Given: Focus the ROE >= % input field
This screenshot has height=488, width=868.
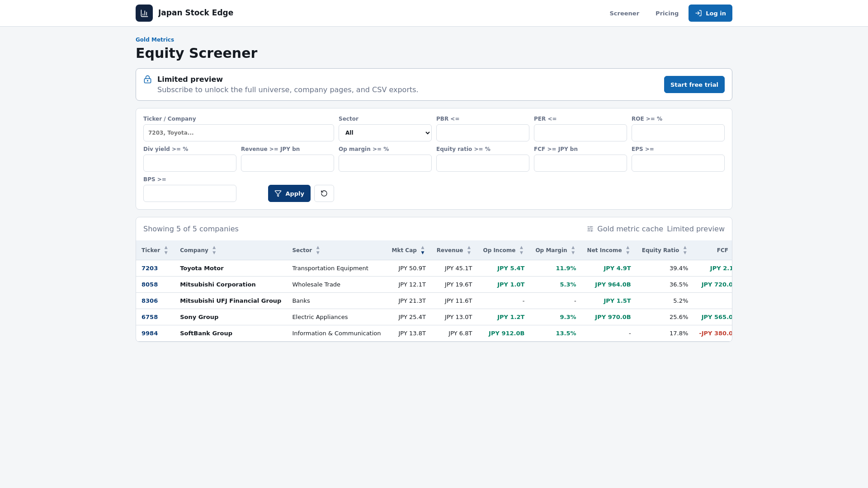Looking at the screenshot, I should 678,133.
